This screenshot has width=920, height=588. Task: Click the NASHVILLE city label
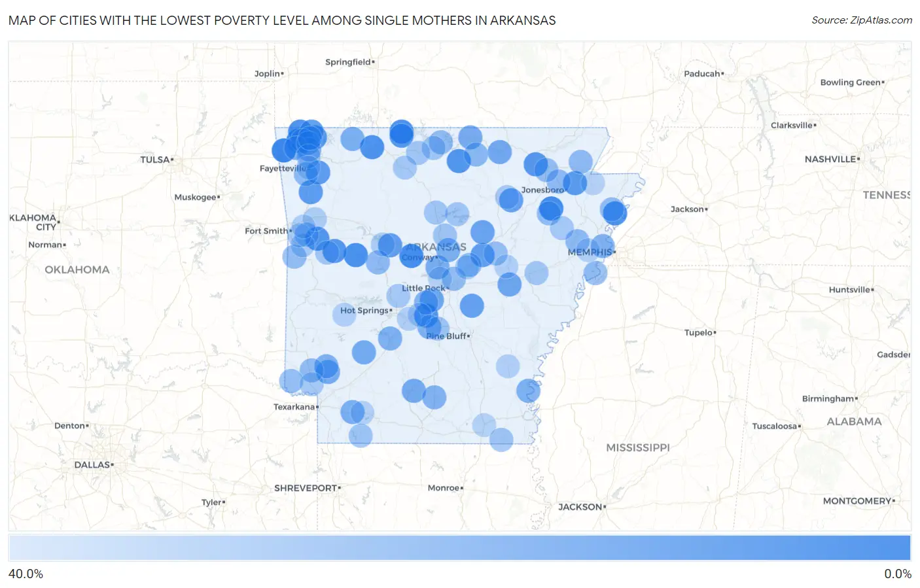pyautogui.click(x=830, y=159)
